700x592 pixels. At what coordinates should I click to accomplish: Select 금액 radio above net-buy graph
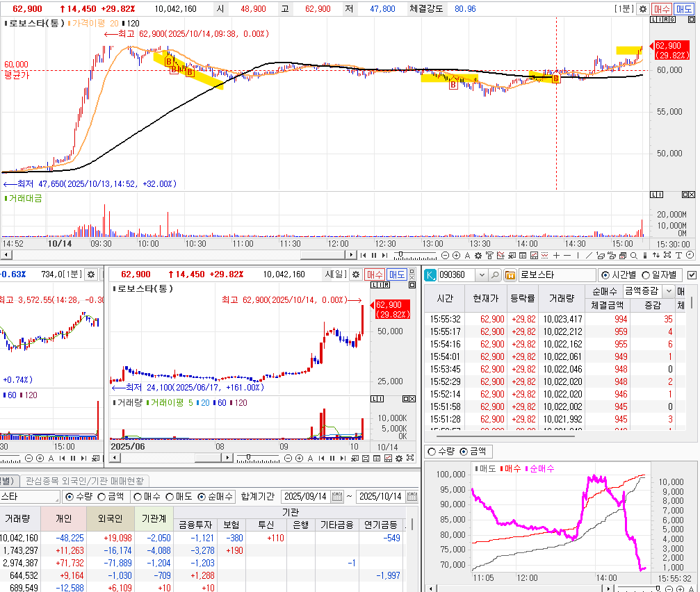464,452
